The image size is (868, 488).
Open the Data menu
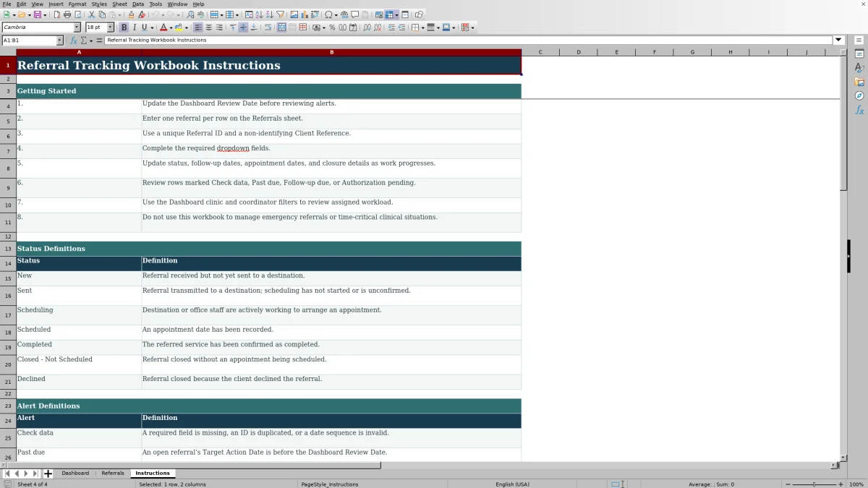138,4
